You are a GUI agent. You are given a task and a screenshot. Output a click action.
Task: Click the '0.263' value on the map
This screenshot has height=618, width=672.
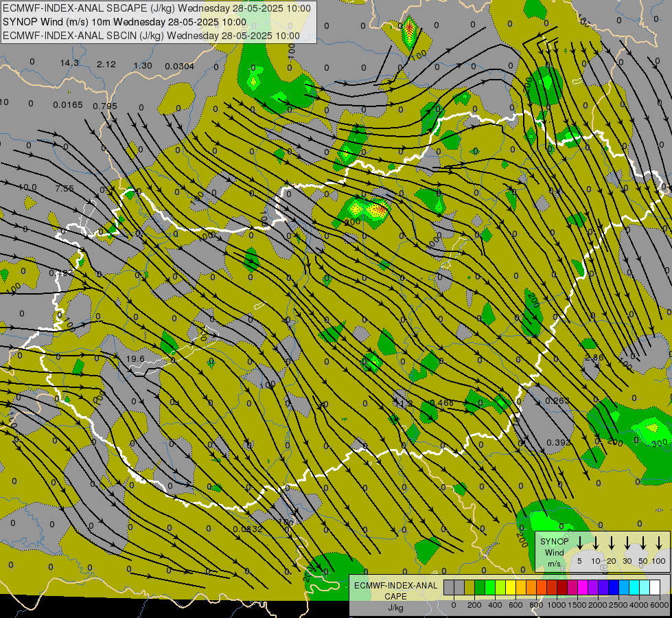(557, 400)
